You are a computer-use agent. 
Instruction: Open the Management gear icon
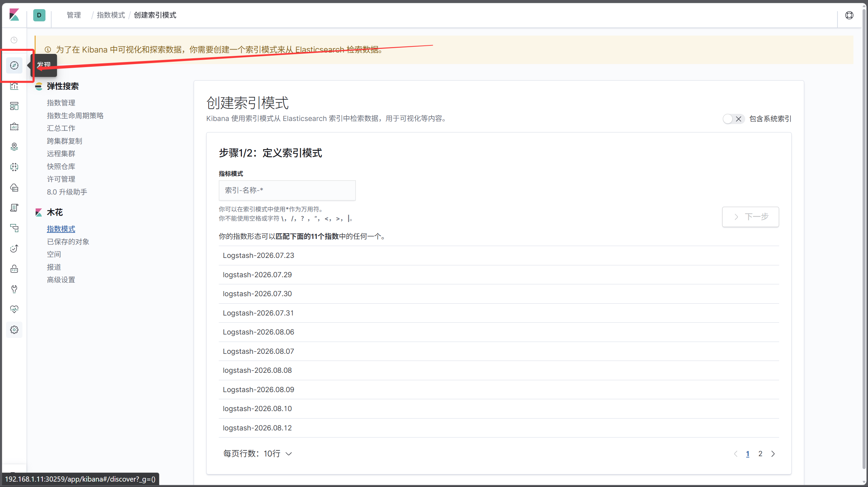tap(14, 330)
